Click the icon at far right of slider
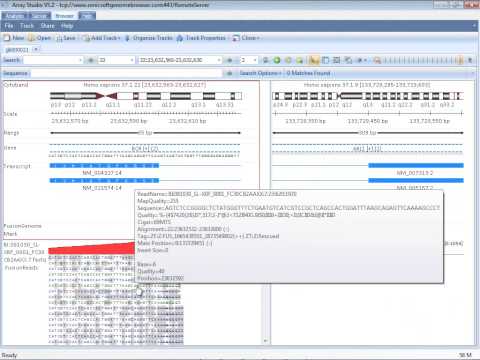The height and width of the screenshot is (360, 480). 470,60
